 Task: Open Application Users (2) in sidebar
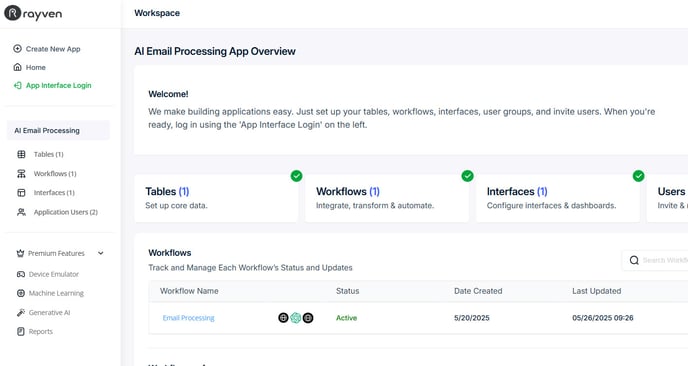(x=66, y=212)
